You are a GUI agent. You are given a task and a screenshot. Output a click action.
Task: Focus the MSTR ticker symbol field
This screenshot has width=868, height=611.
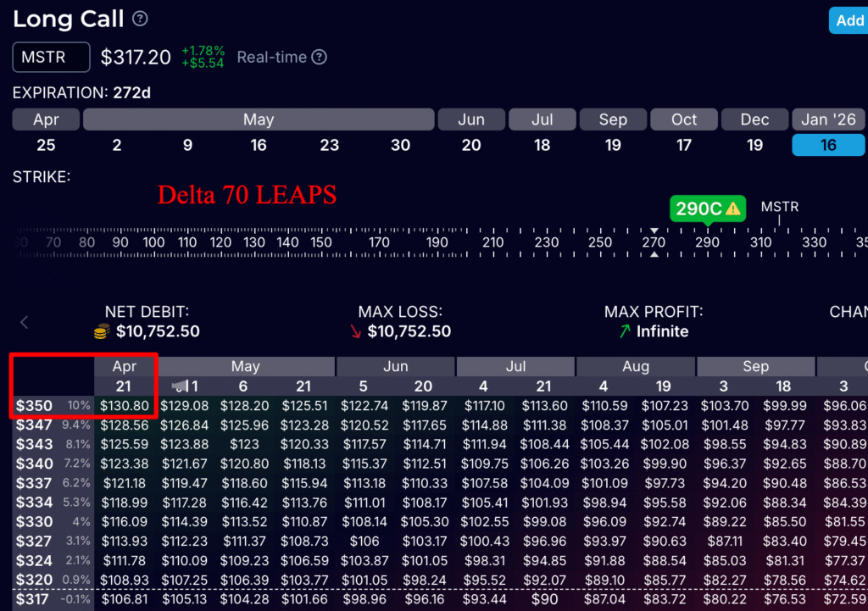[52, 57]
